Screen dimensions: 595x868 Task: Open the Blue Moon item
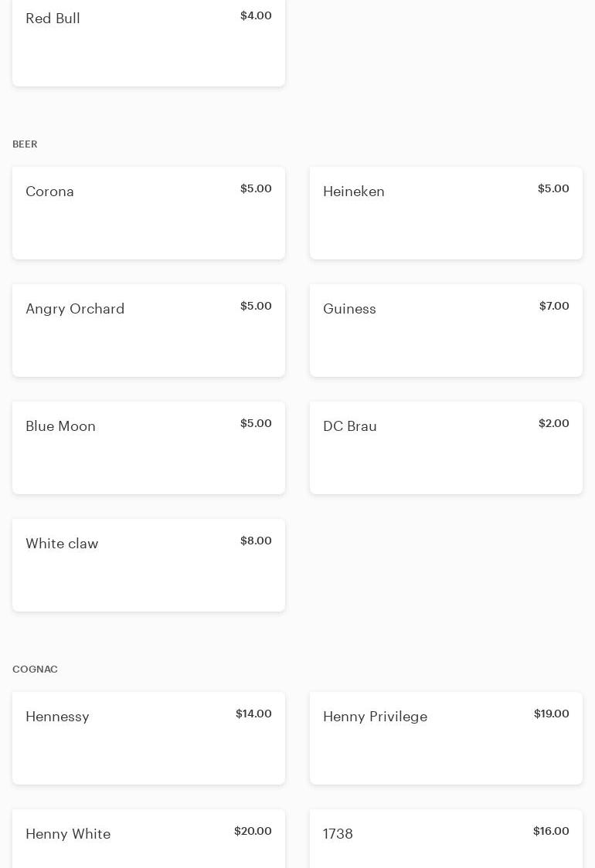(x=148, y=448)
